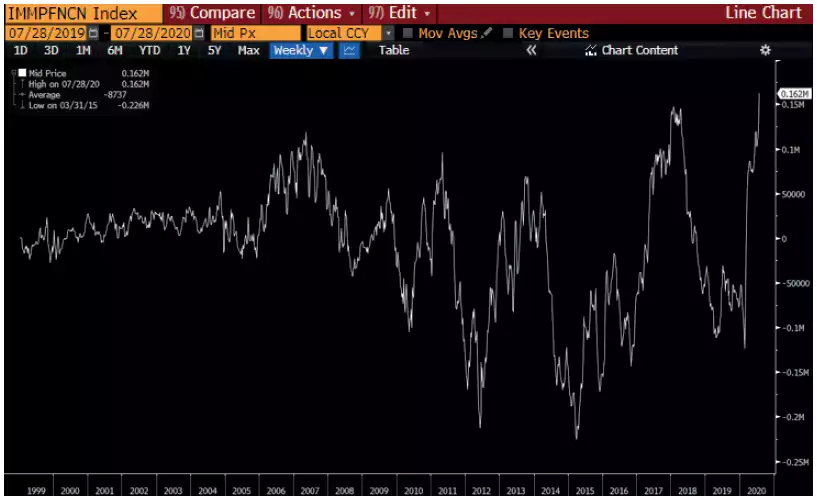
Task: Edit the start date field 07/28/2019
Action: [x=46, y=33]
